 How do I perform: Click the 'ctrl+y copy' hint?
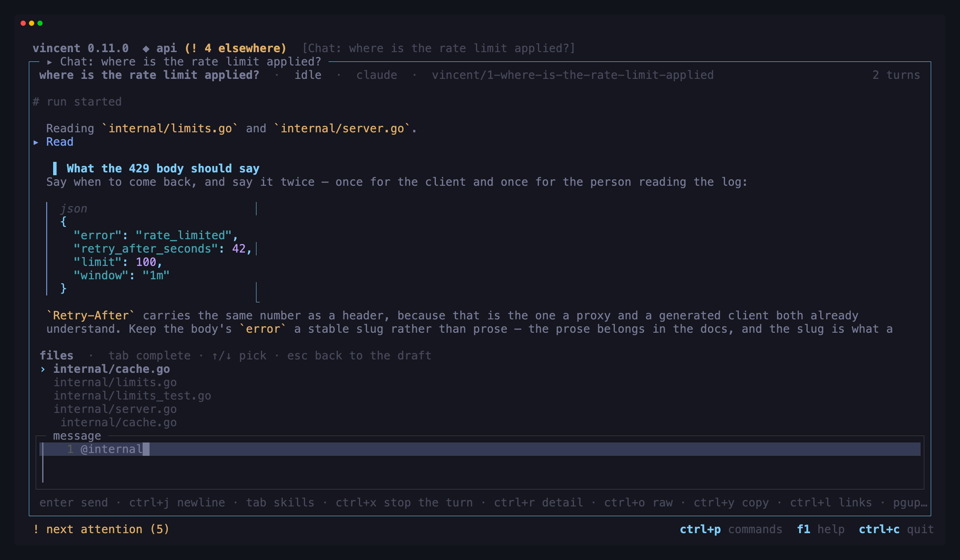731,502
